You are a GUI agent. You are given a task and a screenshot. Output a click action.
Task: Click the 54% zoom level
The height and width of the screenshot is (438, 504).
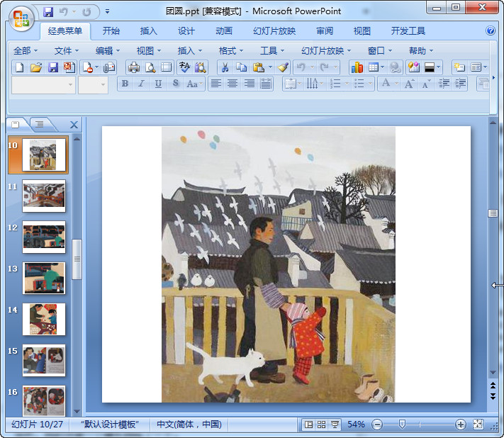click(x=356, y=425)
